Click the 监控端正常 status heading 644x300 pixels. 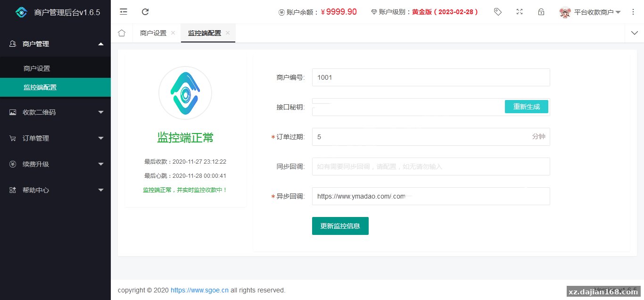tap(185, 137)
